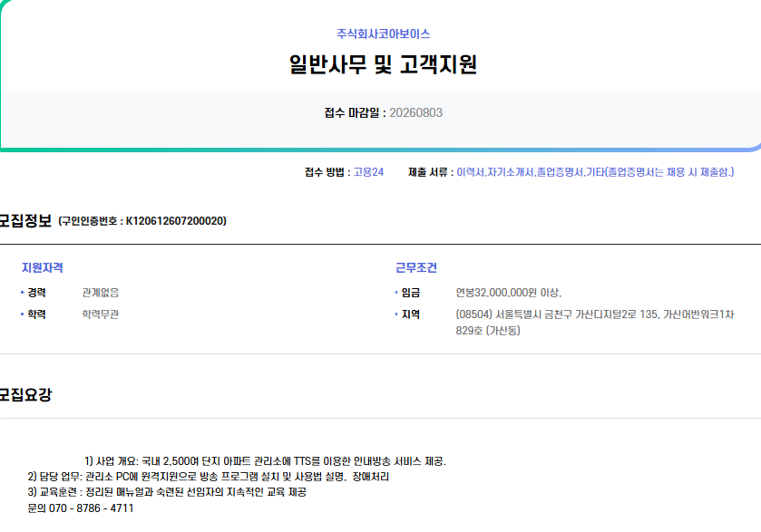Click the submission documents text starting 이력서
This screenshot has height=532, width=761.
click(595, 172)
